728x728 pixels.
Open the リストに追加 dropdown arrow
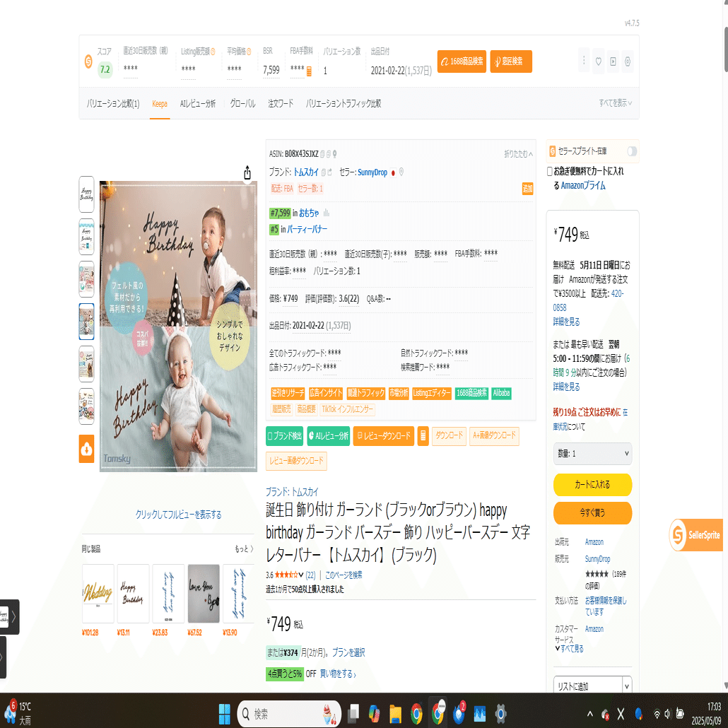point(627,686)
